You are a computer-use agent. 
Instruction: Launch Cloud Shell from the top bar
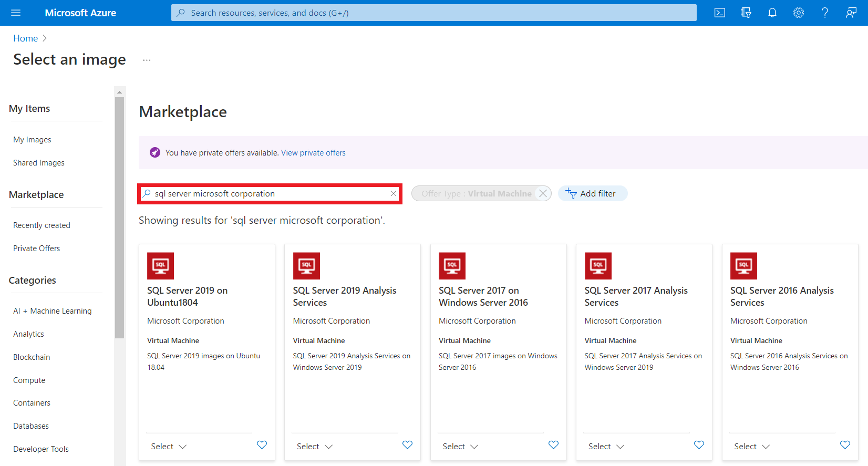tap(720, 13)
